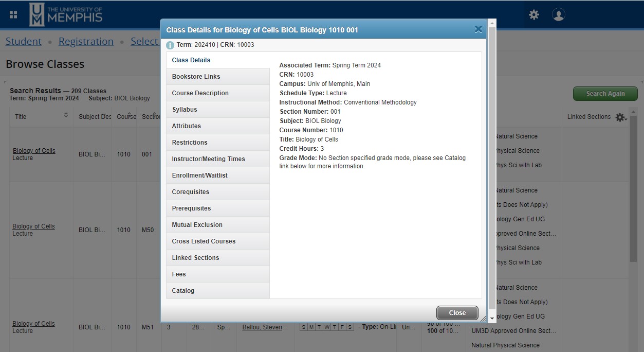Click the term info icon in the dialog
The height and width of the screenshot is (352, 644).
point(170,45)
